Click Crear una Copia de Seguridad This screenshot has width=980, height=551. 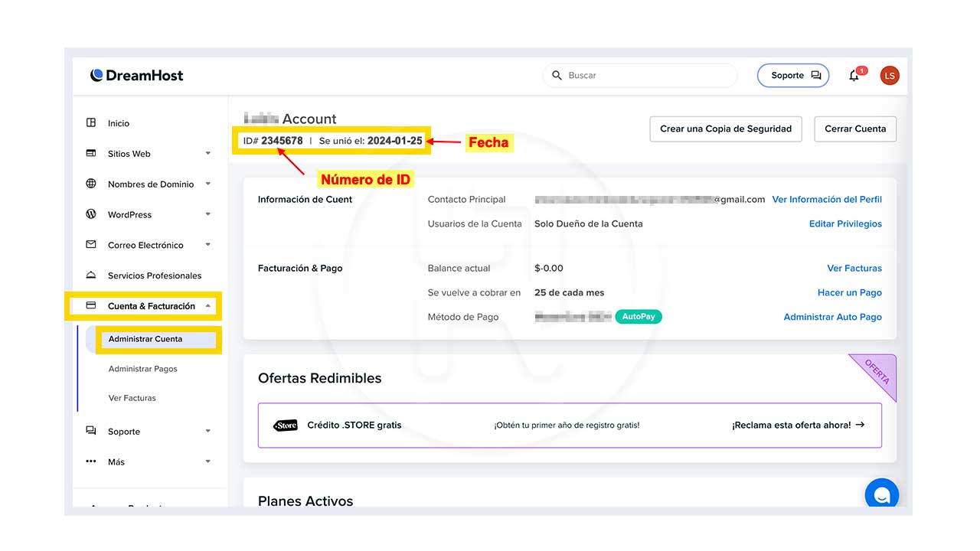tap(725, 129)
